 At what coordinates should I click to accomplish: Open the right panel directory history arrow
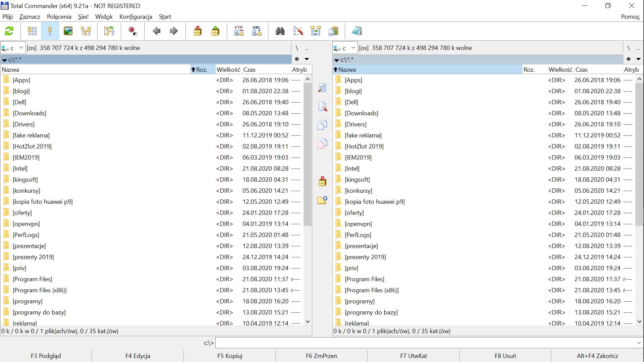639,59
